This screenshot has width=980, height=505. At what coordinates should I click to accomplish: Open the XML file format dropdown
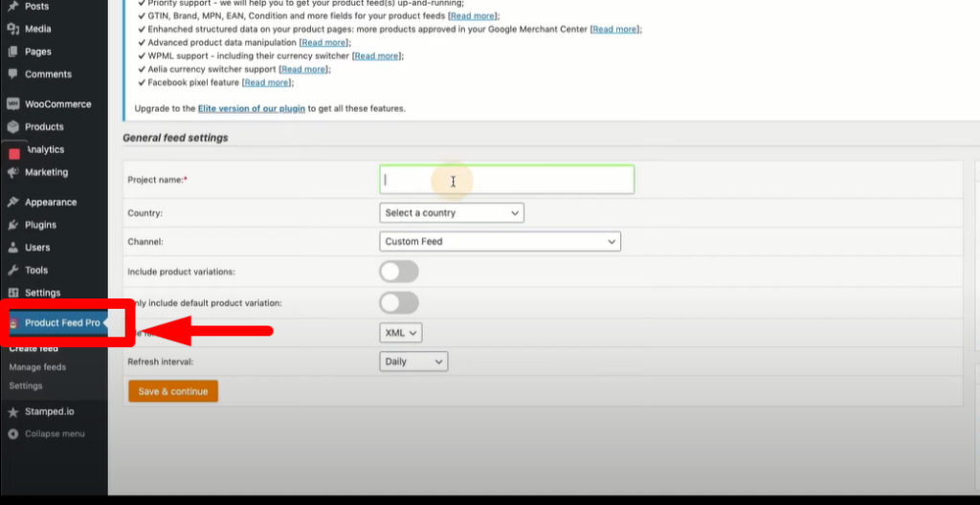pos(401,333)
